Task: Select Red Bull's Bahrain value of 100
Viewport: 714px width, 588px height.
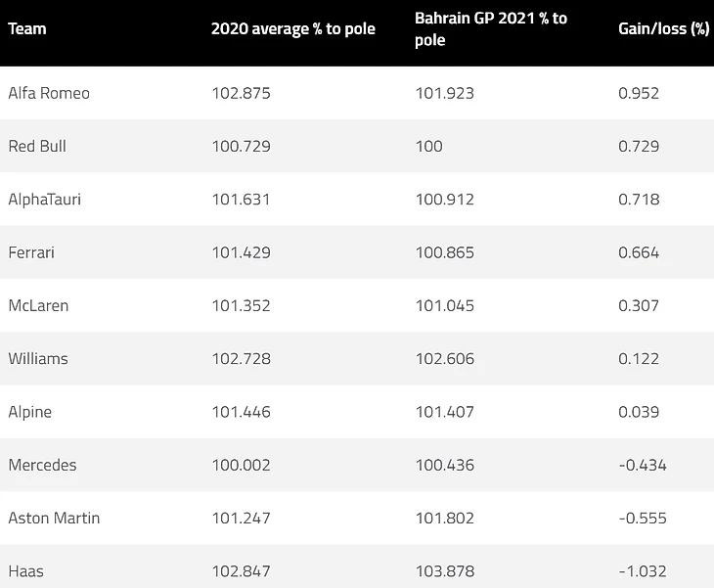Action: pyautogui.click(x=428, y=146)
